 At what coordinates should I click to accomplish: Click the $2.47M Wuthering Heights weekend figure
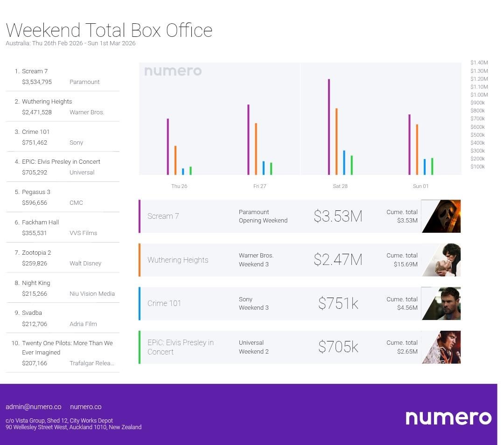338,260
